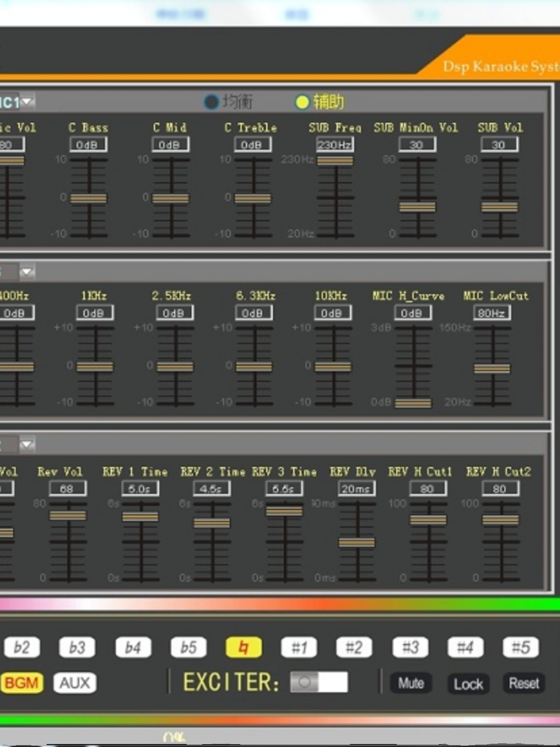This screenshot has width=560, height=747.
Task: Select the b4 key shift button
Action: pyautogui.click(x=133, y=647)
